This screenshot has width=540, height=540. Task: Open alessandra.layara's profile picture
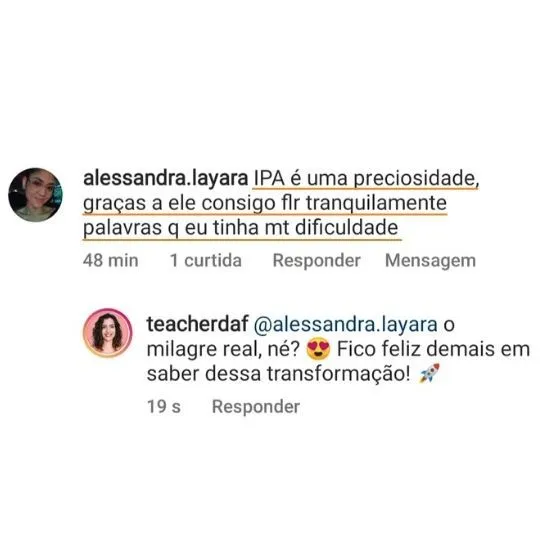coord(35,195)
